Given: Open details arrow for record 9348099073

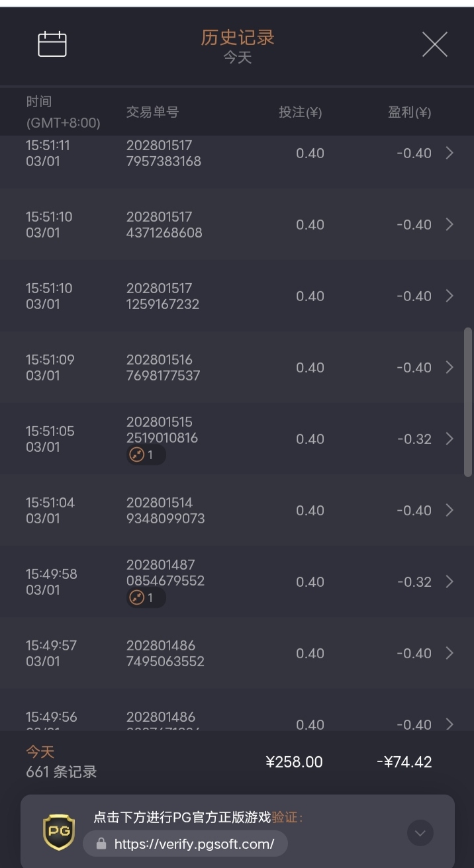Looking at the screenshot, I should 450,511.
